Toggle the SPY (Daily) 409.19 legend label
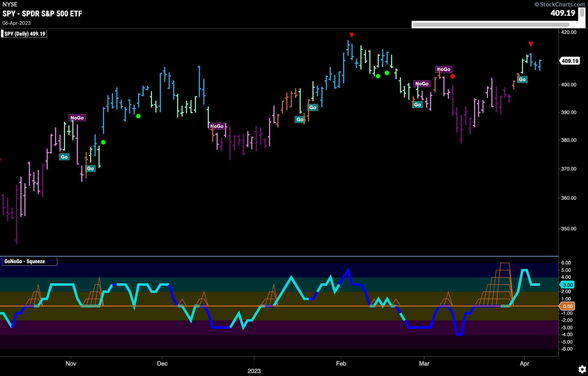Image resolution: width=588 pixels, height=376 pixels. [x=24, y=34]
